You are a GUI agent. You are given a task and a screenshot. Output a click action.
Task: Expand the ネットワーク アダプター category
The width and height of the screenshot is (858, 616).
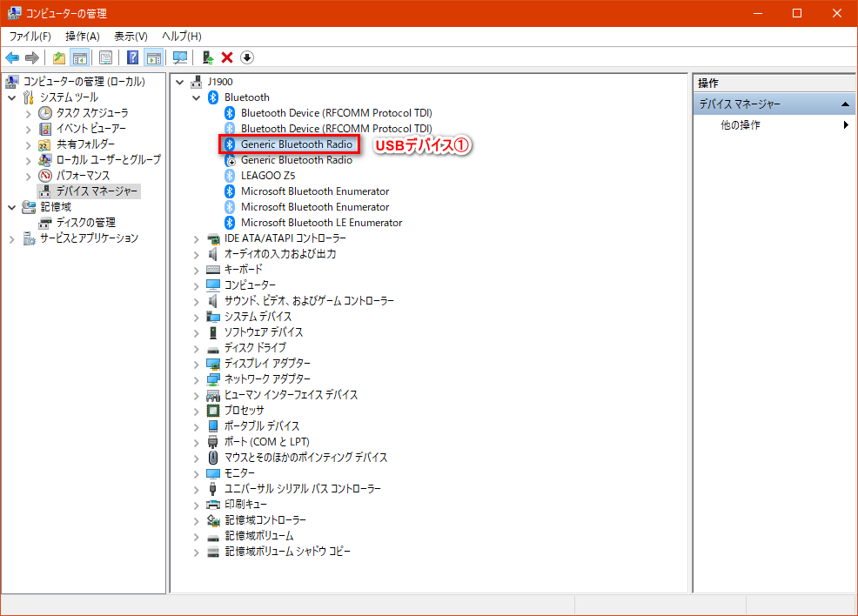(x=197, y=379)
